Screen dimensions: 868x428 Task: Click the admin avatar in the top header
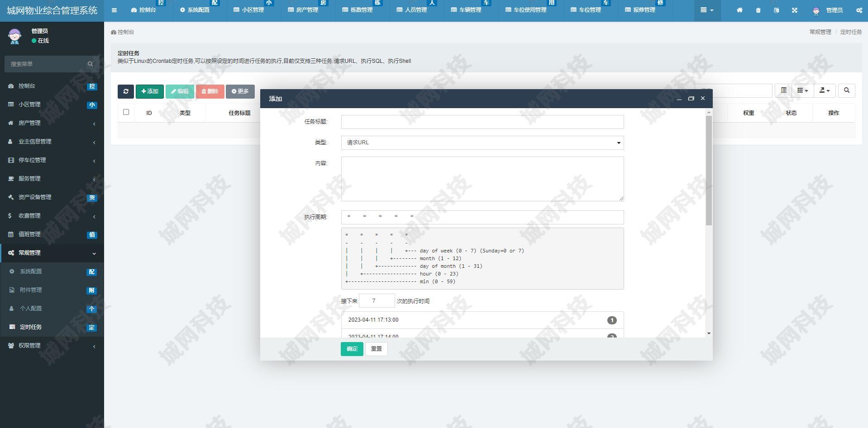pyautogui.click(x=816, y=11)
